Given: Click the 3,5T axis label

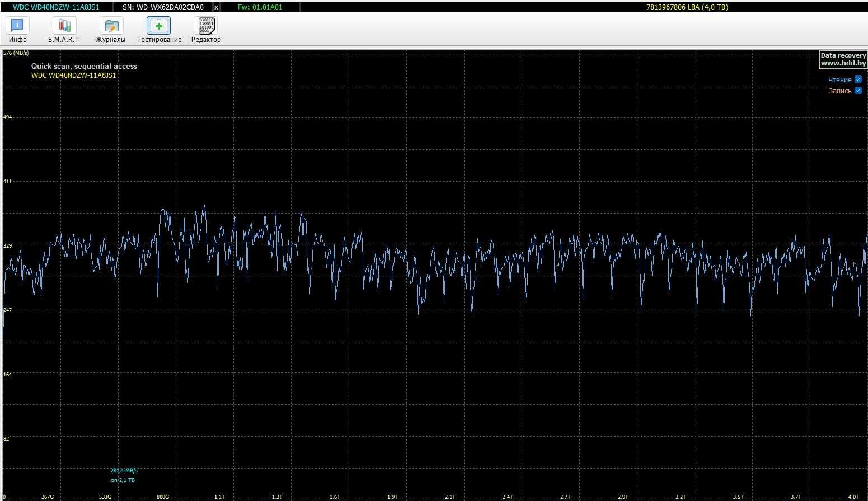Looking at the screenshot, I should coord(738,497).
